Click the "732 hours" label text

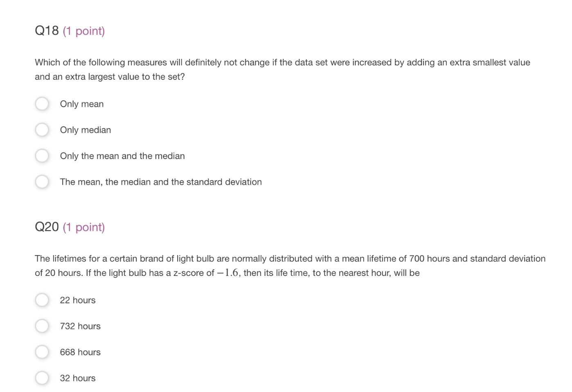click(x=80, y=326)
